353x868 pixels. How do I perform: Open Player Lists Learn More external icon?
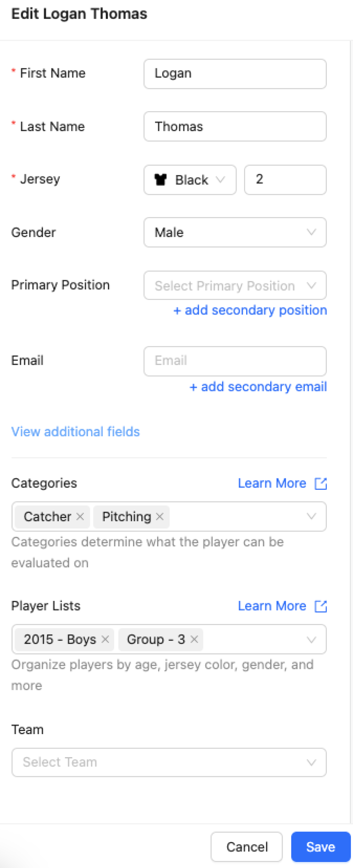(321, 606)
